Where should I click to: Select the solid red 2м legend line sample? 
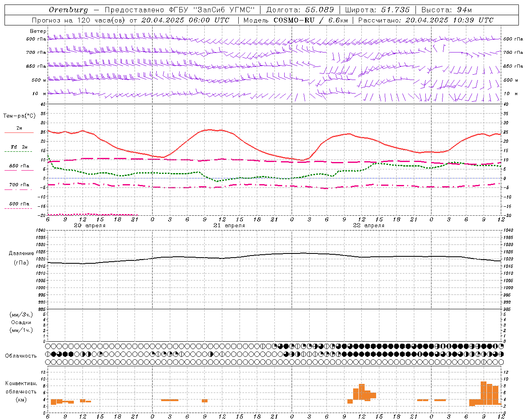click(x=19, y=132)
